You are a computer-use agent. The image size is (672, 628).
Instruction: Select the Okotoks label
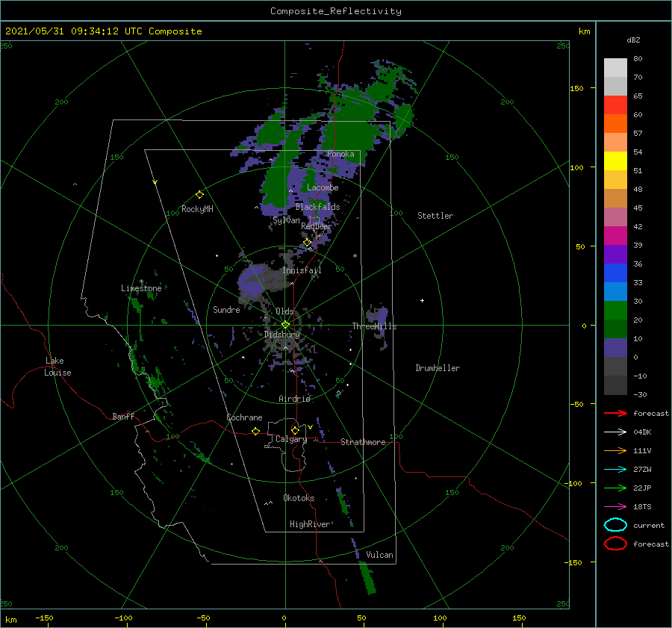[299, 498]
